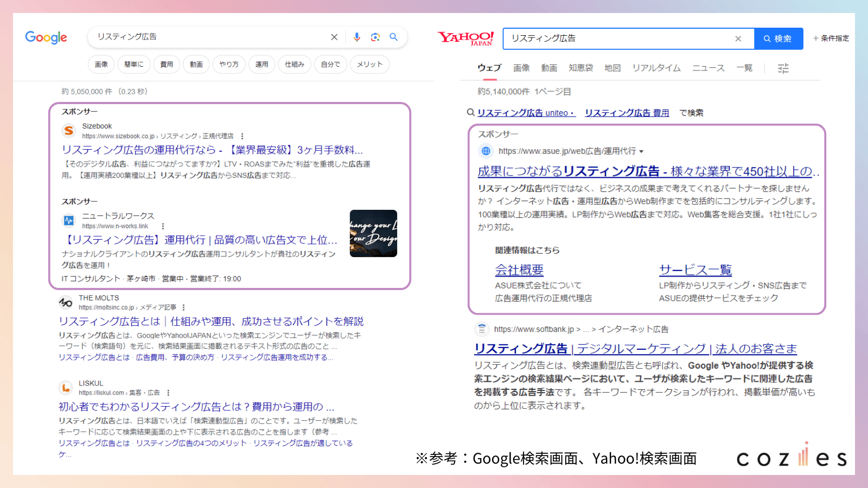The width and height of the screenshot is (868, 488).
Task: Select Google 費用 filter chip
Action: tap(167, 64)
